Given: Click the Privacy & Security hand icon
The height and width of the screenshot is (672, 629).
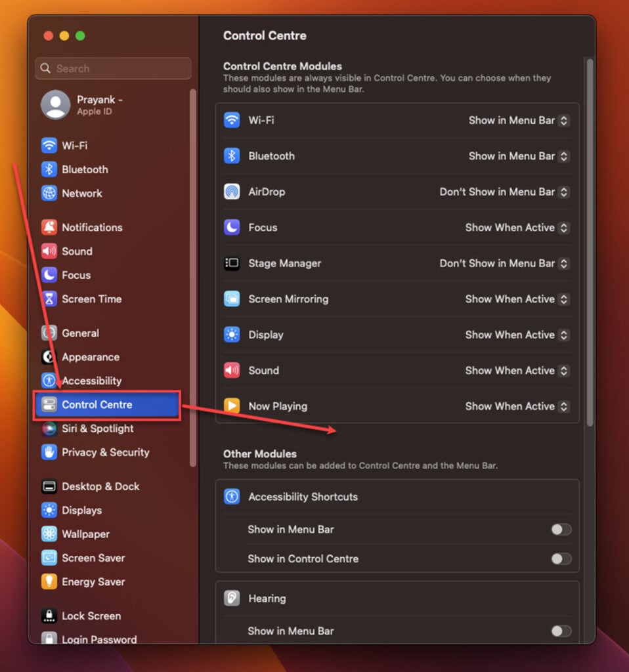Looking at the screenshot, I should point(49,452).
